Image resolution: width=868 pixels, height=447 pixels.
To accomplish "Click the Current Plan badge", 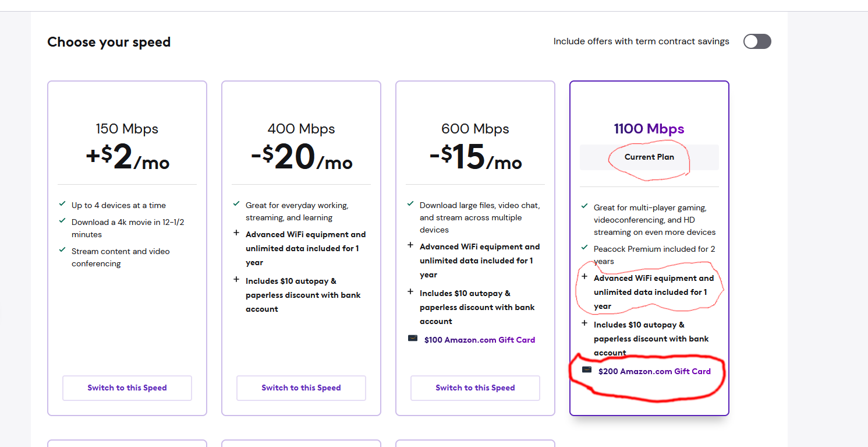I will pyautogui.click(x=649, y=157).
